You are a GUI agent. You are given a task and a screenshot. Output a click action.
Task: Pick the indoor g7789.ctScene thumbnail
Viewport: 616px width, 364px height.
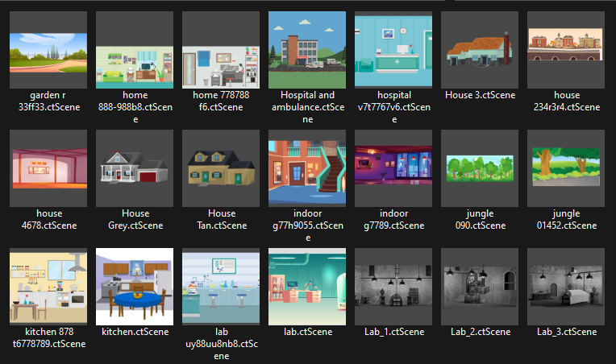pyautogui.click(x=393, y=168)
